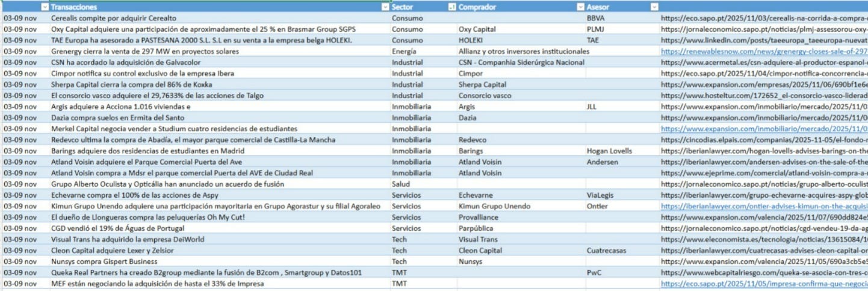Select cell 'CSN ha acordado la adquisición de Galvacolor'

click(x=220, y=62)
